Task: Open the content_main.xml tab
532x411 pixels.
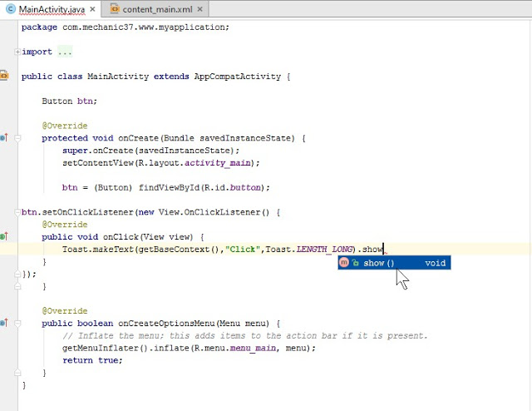Action: (x=157, y=9)
